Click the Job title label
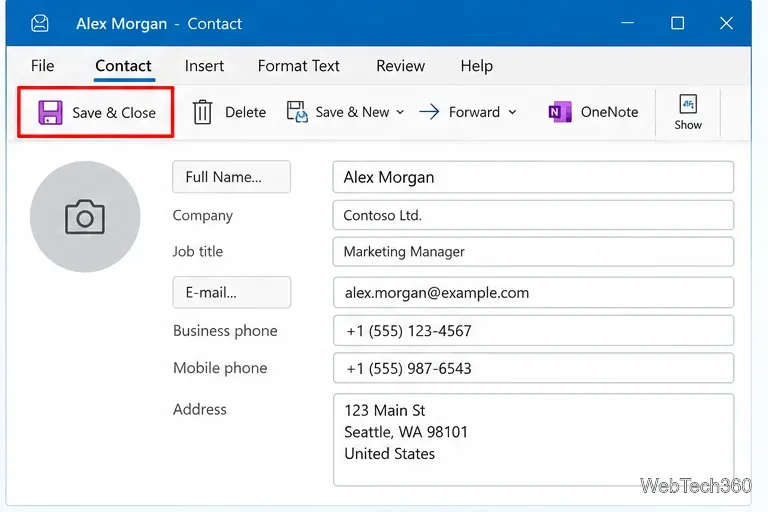The width and height of the screenshot is (768, 512). [198, 251]
